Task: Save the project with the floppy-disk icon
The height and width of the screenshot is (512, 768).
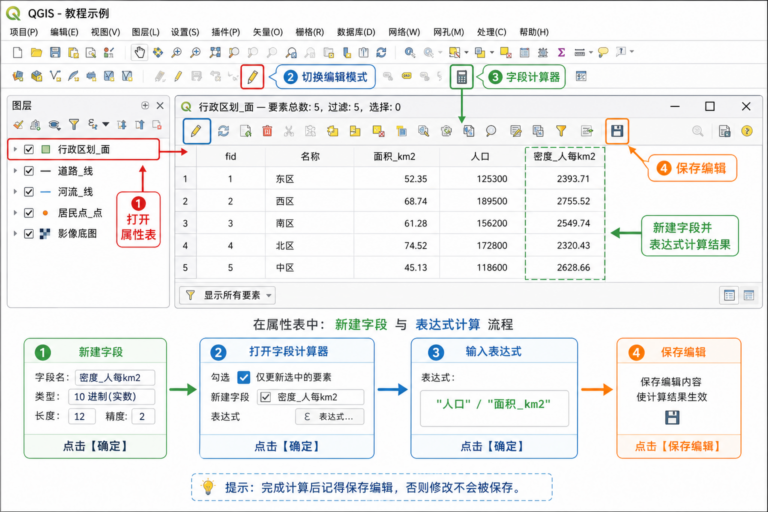Action: 55,52
